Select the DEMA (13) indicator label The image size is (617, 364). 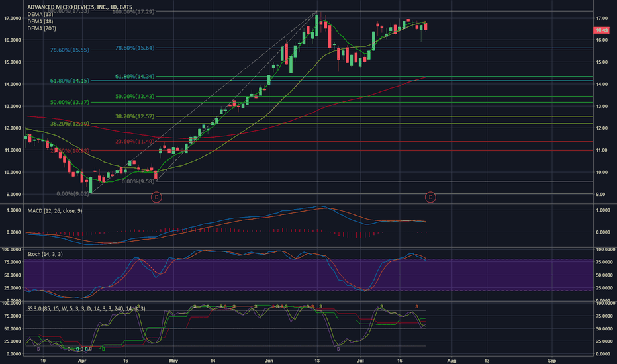click(x=40, y=14)
